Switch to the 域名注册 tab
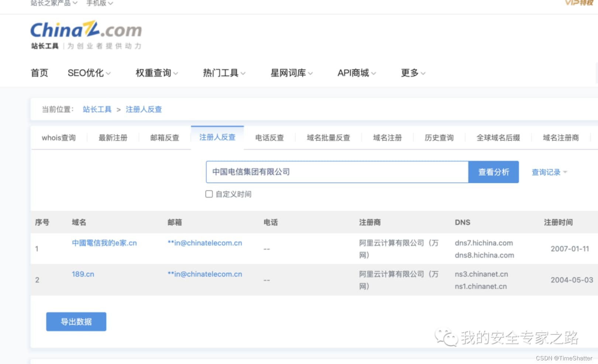Screen dimensions: 598x364 (387, 138)
